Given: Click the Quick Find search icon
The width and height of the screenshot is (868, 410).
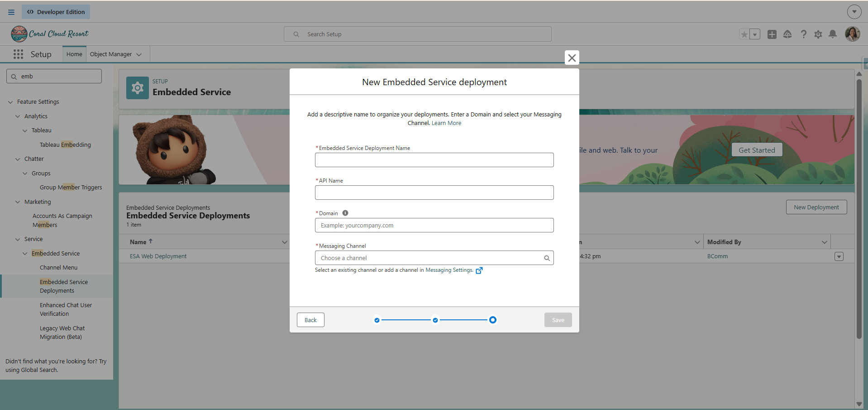Looking at the screenshot, I should (14, 77).
